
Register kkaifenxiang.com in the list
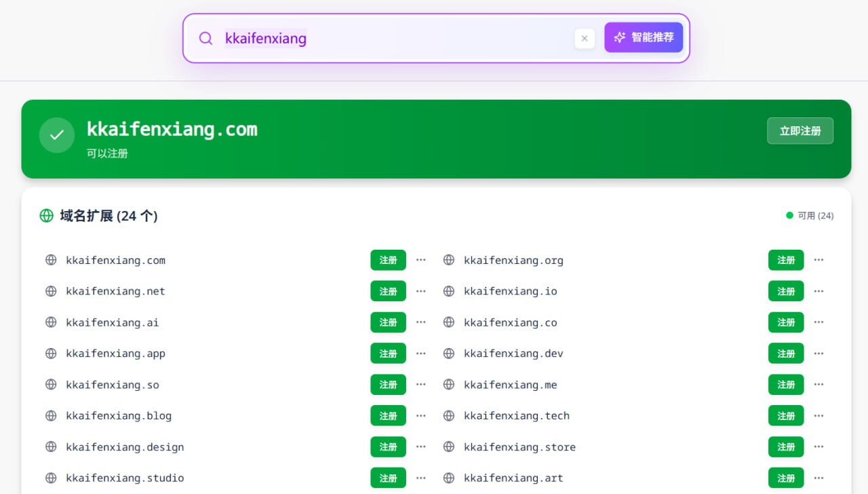(x=388, y=260)
